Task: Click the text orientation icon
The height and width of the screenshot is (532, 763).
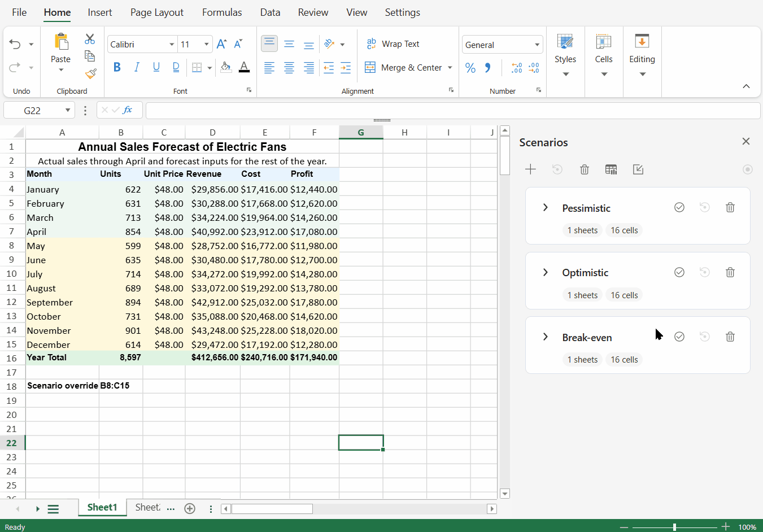Action: point(329,44)
